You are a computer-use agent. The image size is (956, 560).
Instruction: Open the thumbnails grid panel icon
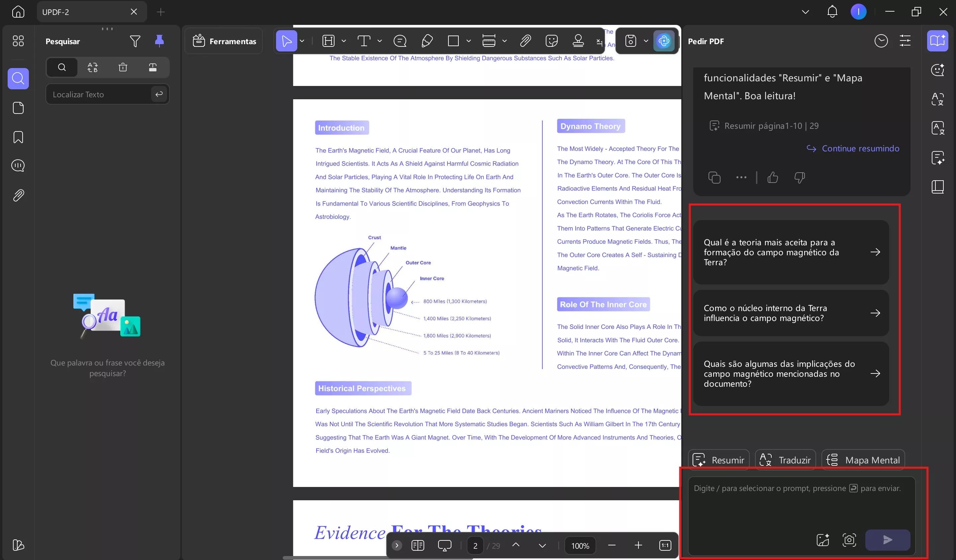(18, 41)
